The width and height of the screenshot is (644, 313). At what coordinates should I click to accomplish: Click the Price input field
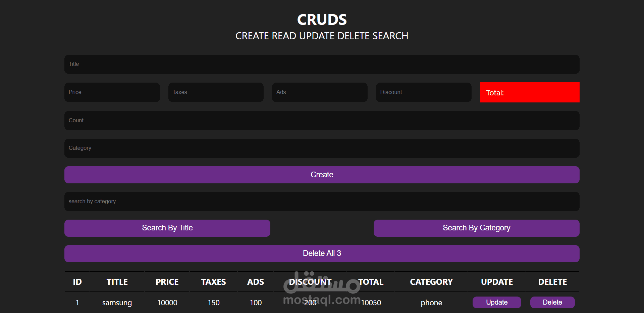click(x=112, y=92)
